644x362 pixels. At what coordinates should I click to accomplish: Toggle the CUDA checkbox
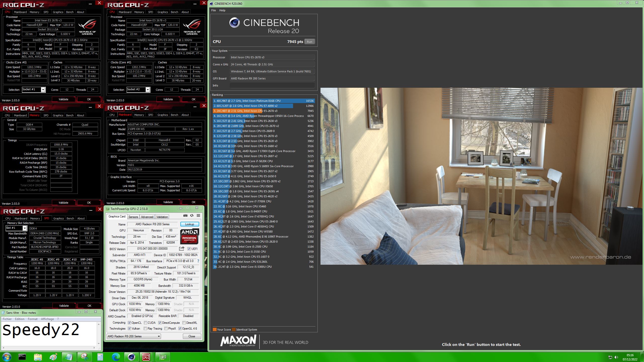[145, 323]
